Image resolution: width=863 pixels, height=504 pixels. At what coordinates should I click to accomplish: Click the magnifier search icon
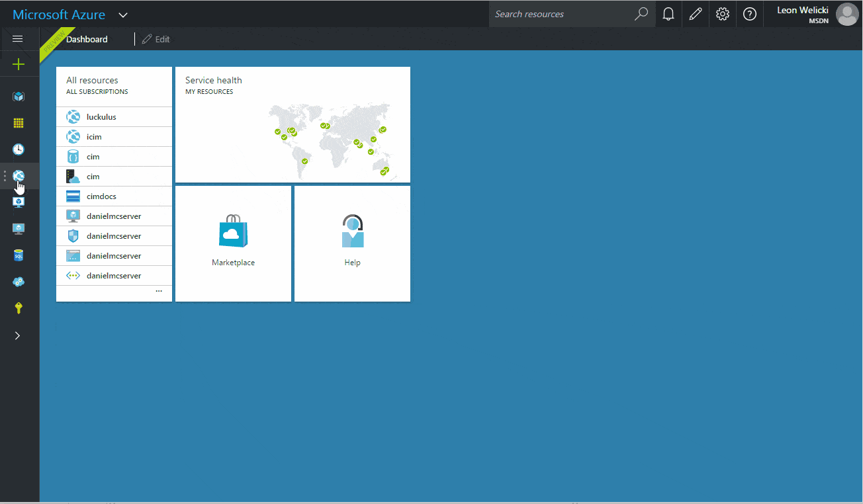tap(641, 14)
